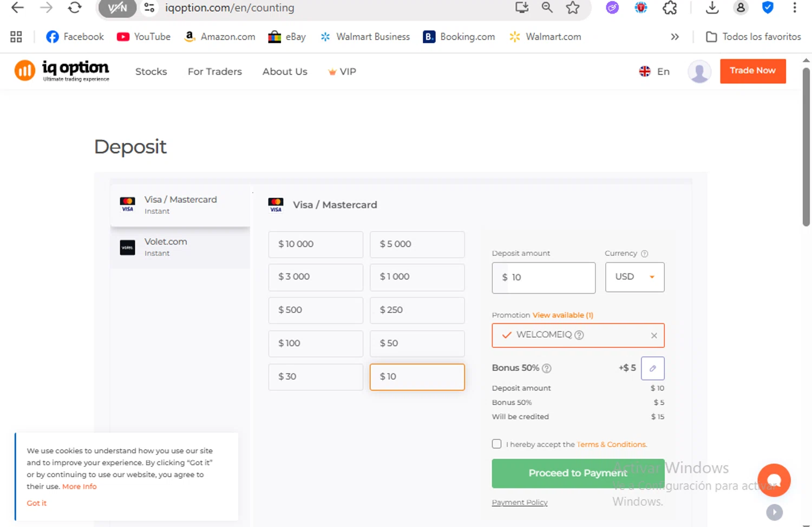
Task: Choose the $10 000 deposit amount
Action: (316, 244)
